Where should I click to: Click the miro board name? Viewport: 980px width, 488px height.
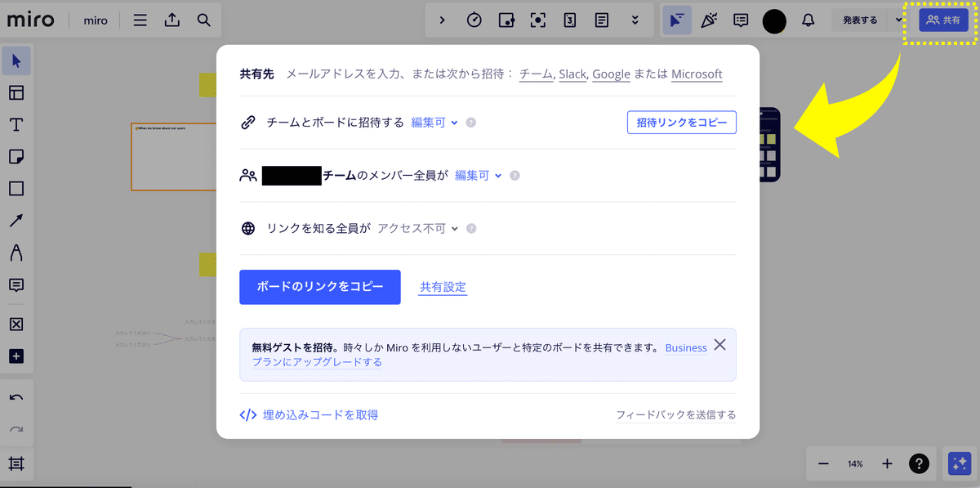pos(96,20)
